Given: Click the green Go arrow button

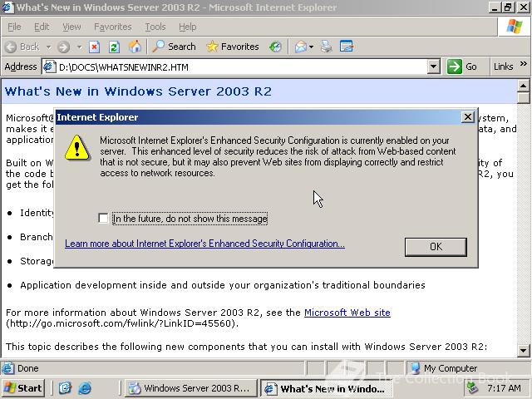Looking at the screenshot, I should 455,66.
